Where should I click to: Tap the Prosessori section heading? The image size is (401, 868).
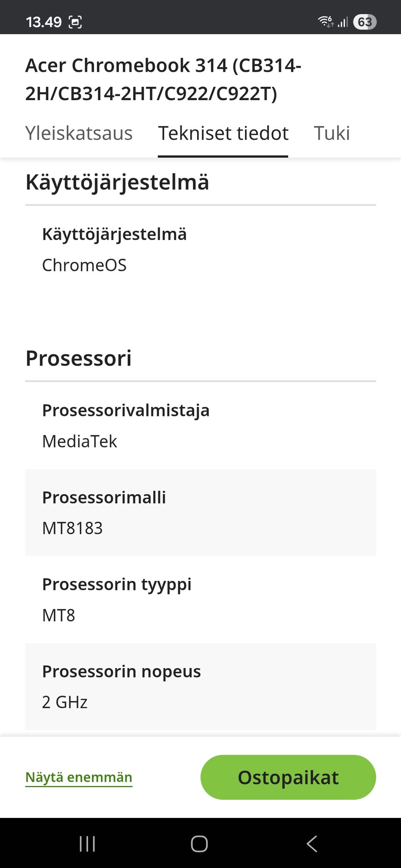tap(79, 358)
